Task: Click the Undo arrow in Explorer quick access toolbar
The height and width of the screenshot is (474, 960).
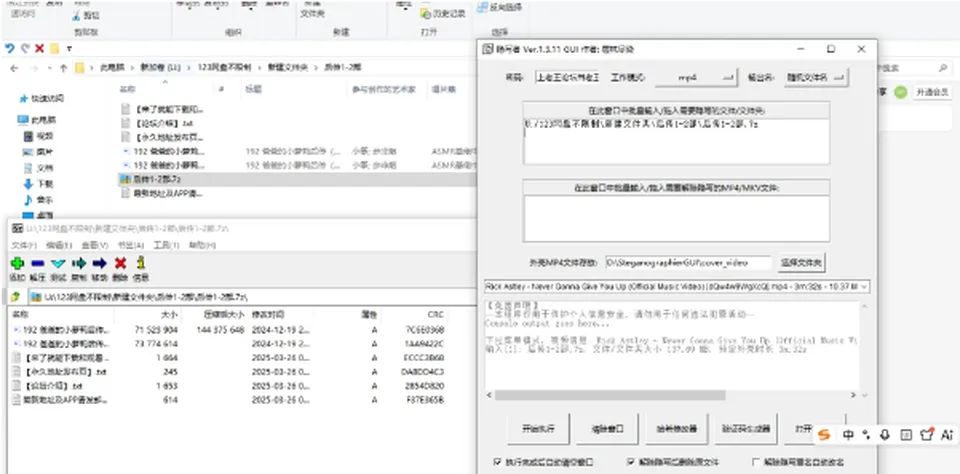Action: tap(10, 48)
